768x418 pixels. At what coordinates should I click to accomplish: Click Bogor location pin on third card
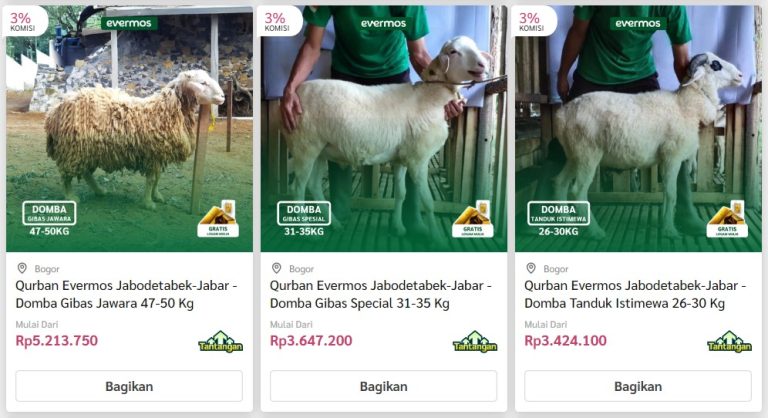531,268
